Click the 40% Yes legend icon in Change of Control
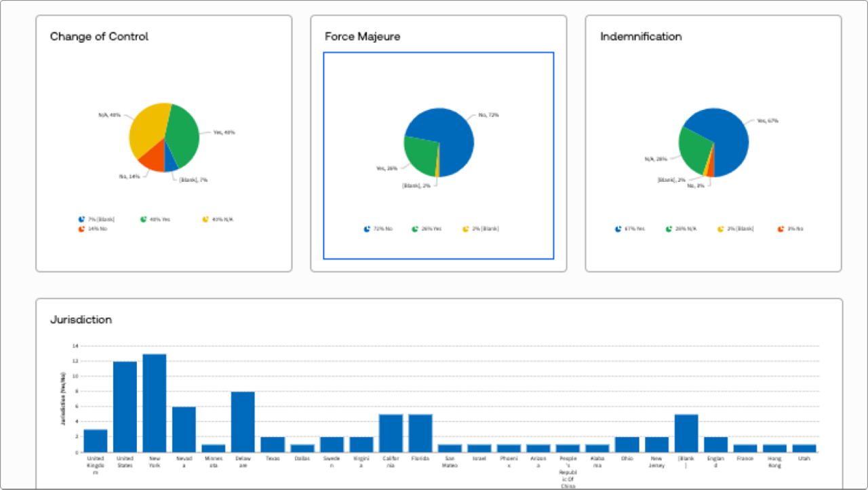Image resolution: width=868 pixels, height=490 pixels. [143, 219]
